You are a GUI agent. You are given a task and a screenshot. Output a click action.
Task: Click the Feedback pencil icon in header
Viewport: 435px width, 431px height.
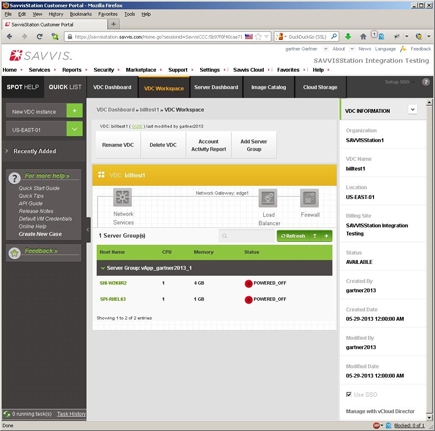pos(403,49)
